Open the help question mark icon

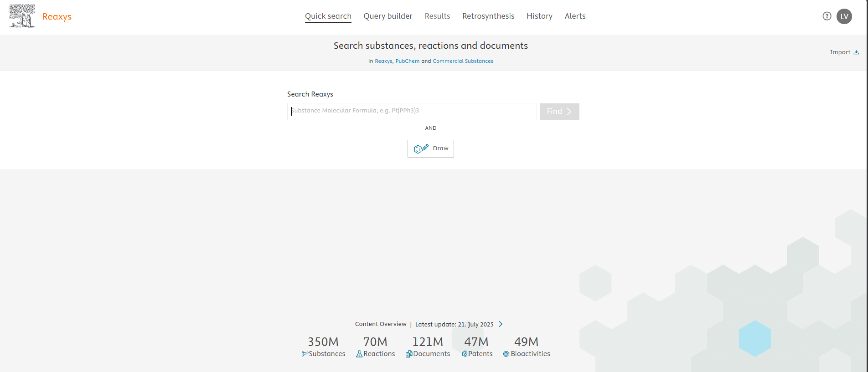click(827, 16)
